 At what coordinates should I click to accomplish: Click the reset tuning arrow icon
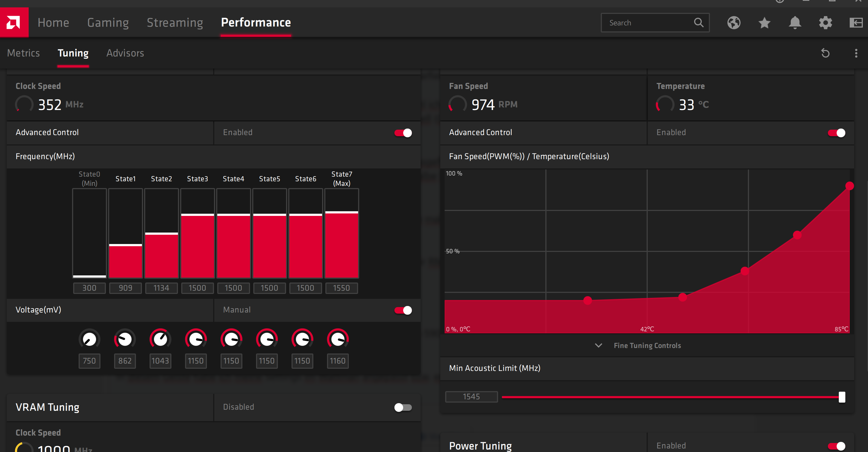click(x=825, y=53)
